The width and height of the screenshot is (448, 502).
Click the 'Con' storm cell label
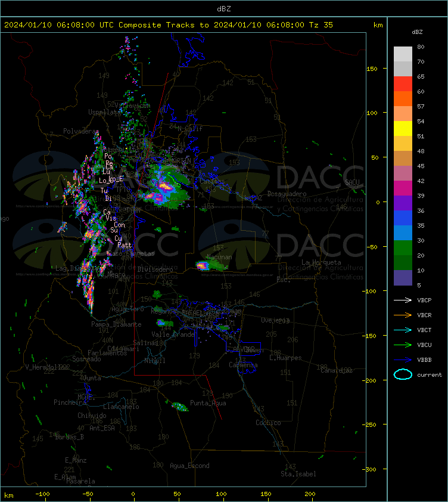pyautogui.click(x=119, y=225)
